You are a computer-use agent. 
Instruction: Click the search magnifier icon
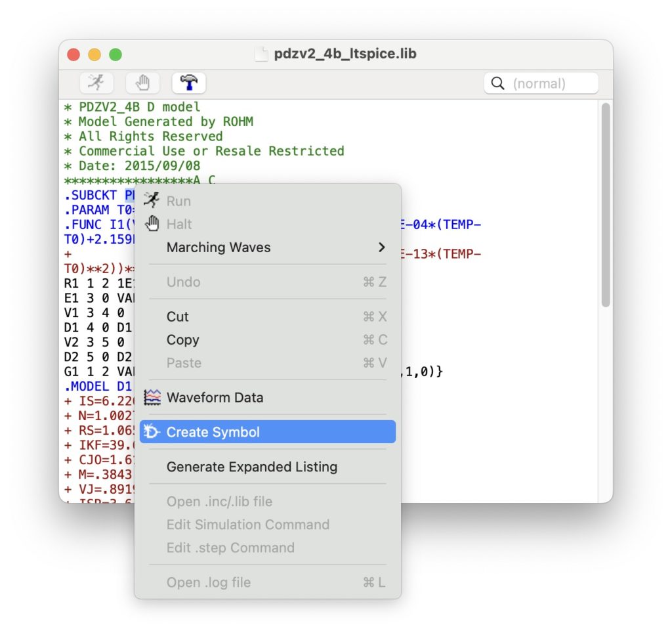pos(498,83)
